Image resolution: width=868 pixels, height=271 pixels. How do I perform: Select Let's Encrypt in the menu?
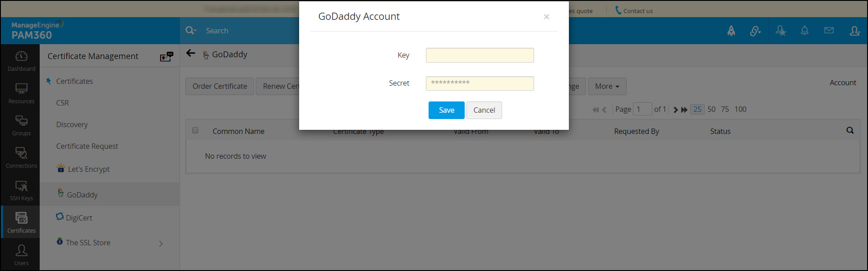(x=88, y=169)
